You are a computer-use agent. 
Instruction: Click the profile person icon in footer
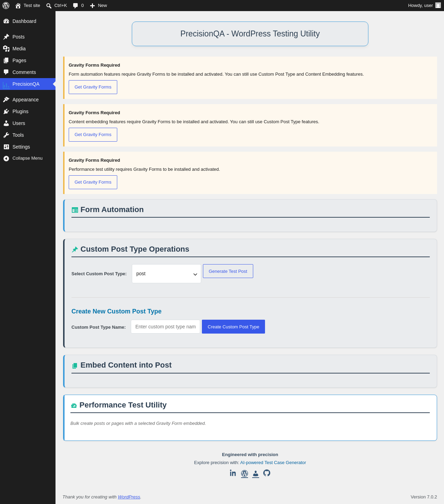pyautogui.click(x=256, y=473)
